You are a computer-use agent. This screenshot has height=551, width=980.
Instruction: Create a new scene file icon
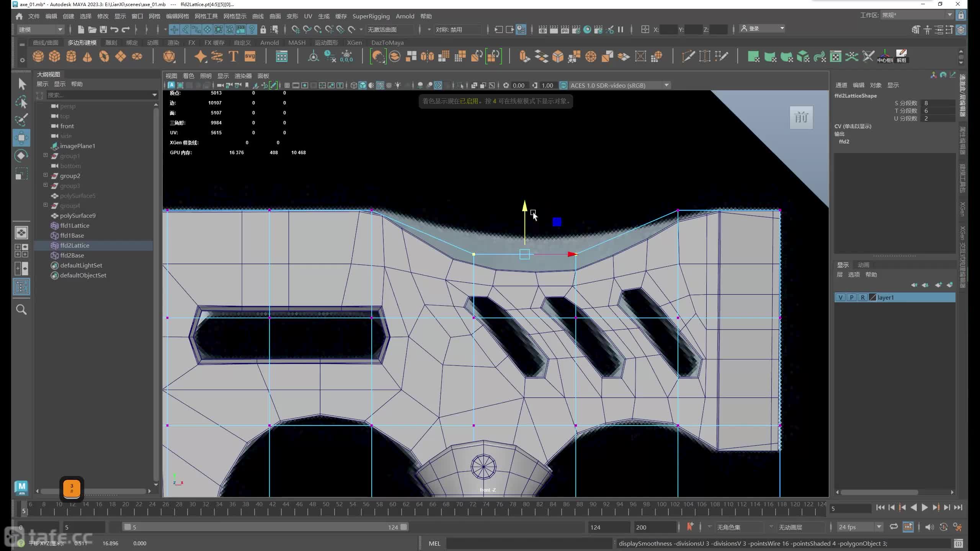[x=81, y=29]
